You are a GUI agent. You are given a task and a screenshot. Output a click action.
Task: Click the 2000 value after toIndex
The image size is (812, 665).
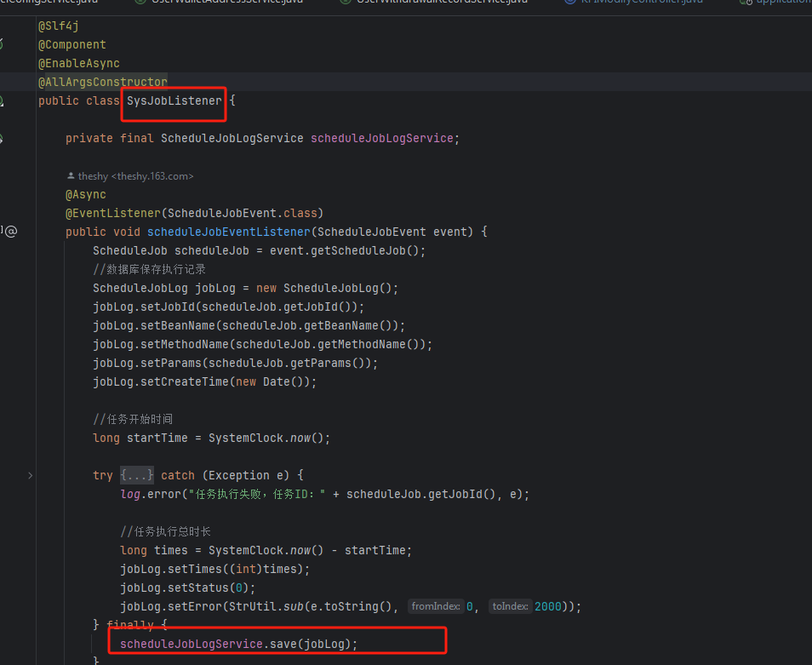pos(548,606)
